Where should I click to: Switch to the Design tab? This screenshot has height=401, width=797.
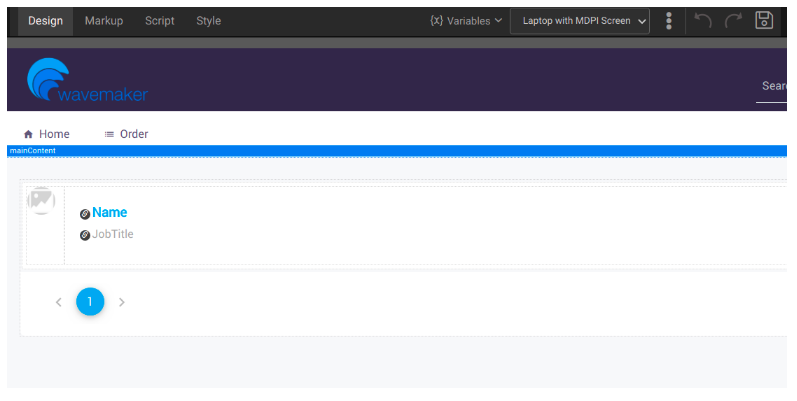(x=45, y=20)
